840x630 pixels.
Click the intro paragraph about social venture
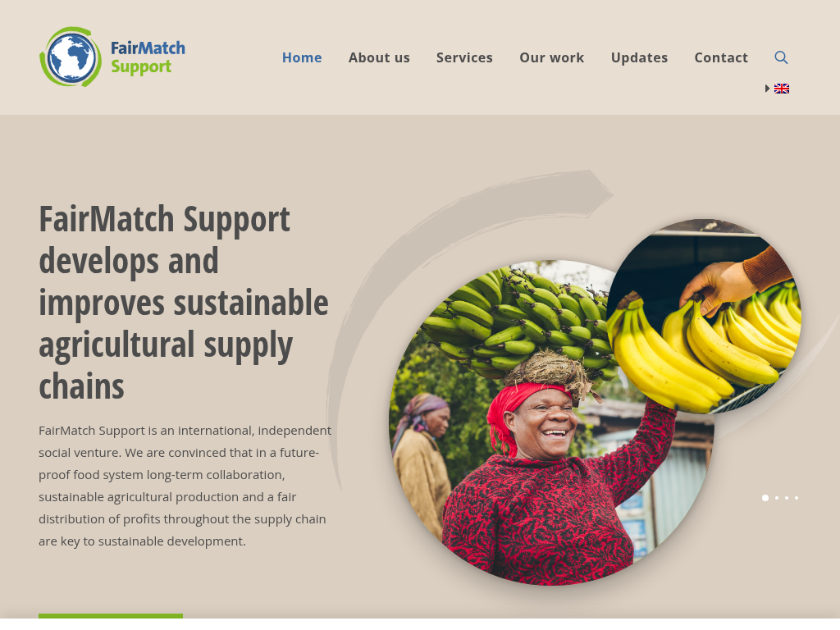pos(185,486)
